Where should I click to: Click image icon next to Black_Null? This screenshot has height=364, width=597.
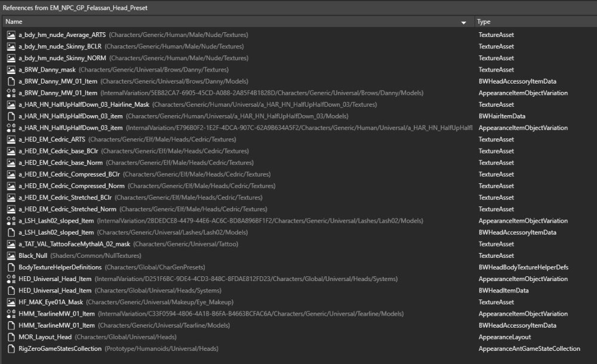(x=11, y=255)
